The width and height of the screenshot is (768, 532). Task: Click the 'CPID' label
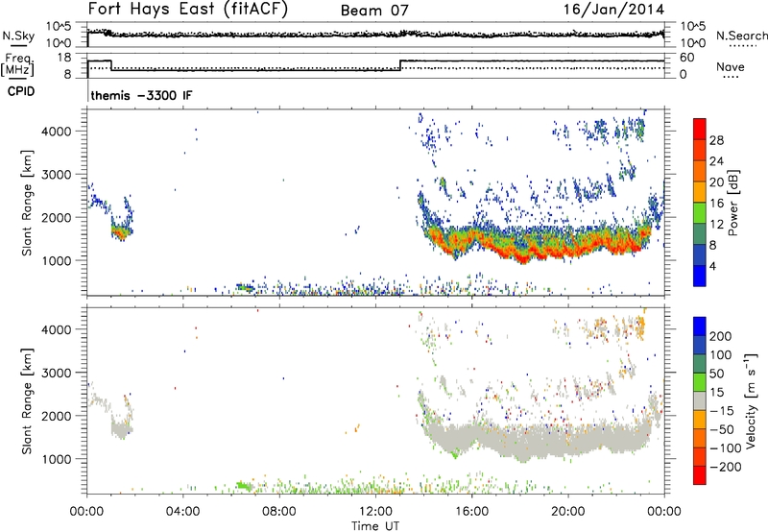pyautogui.click(x=21, y=91)
